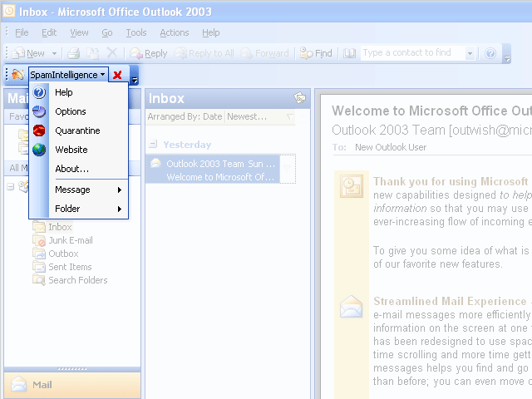
Task: Click the Outbox folder icon
Action: click(x=39, y=254)
